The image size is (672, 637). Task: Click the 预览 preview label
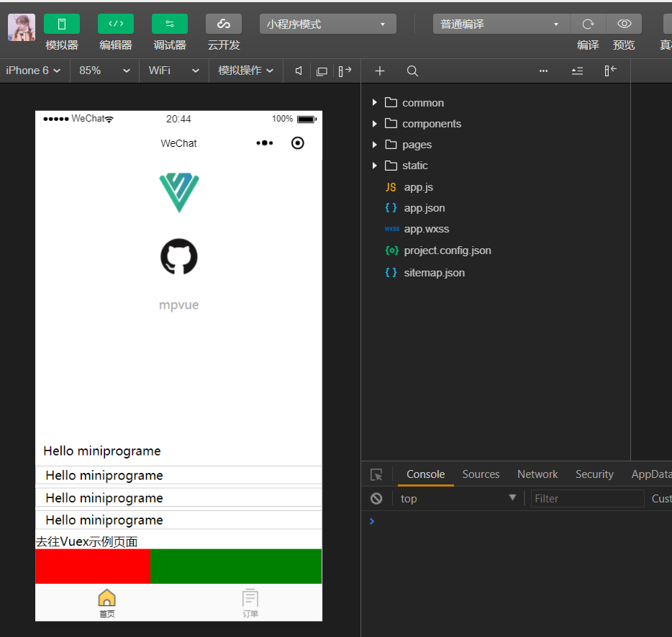[x=624, y=45]
